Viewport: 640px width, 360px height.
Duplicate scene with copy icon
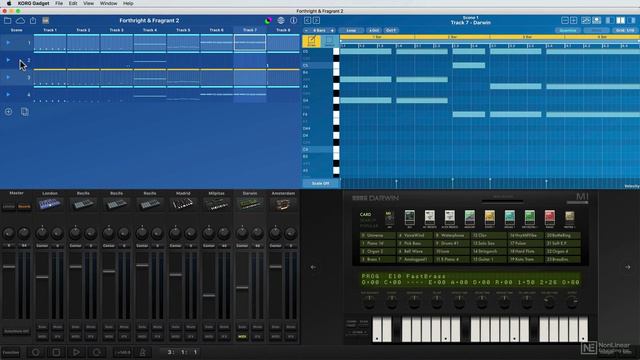tap(24, 111)
